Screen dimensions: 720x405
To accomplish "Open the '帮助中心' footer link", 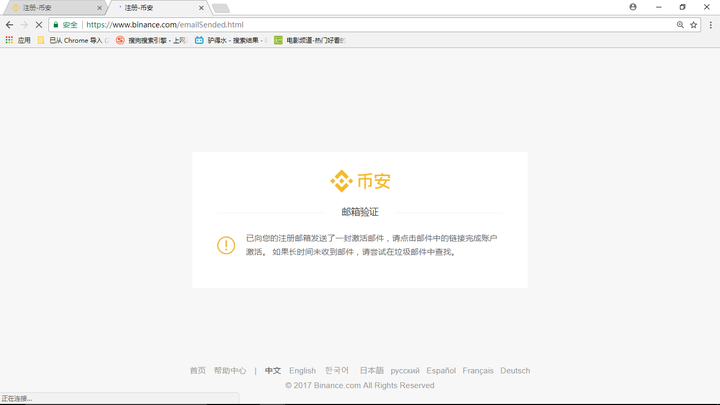I will pyautogui.click(x=230, y=371).
